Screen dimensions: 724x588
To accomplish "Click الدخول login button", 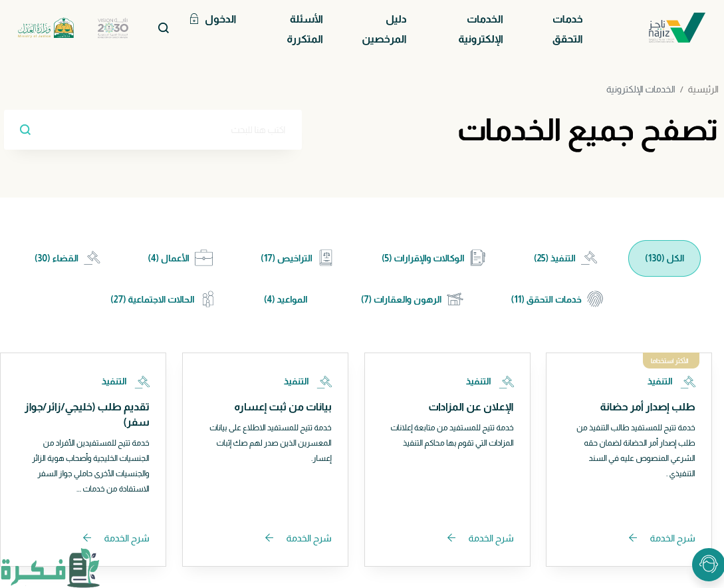I will click(x=213, y=19).
